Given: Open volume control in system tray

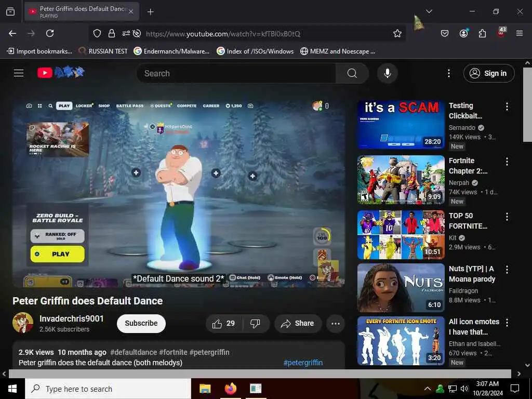Looking at the screenshot, I should pyautogui.click(x=464, y=389).
